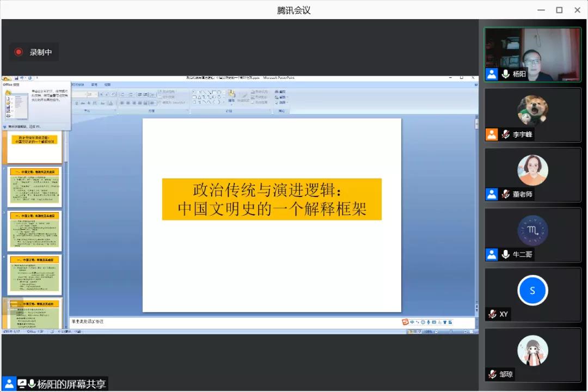This screenshot has height=392, width=588.
Task: Click 李宇峰's muted microphone icon
Action: pos(505,134)
